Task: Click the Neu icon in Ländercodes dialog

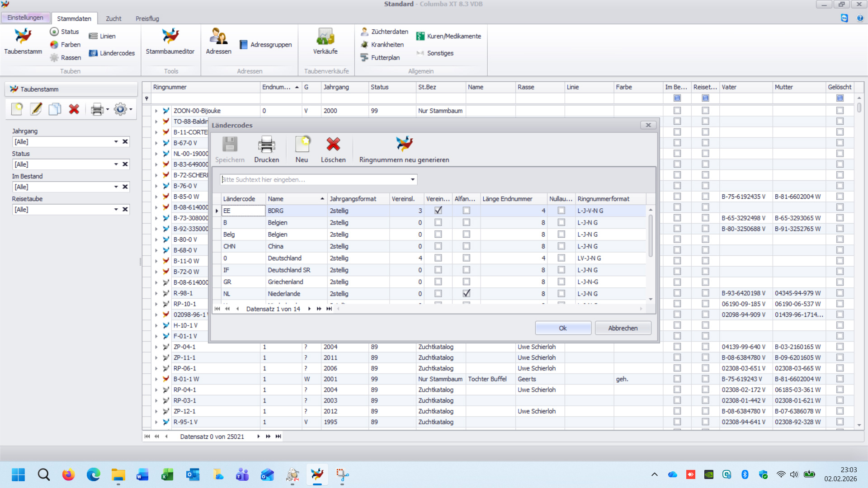Action: tap(302, 145)
